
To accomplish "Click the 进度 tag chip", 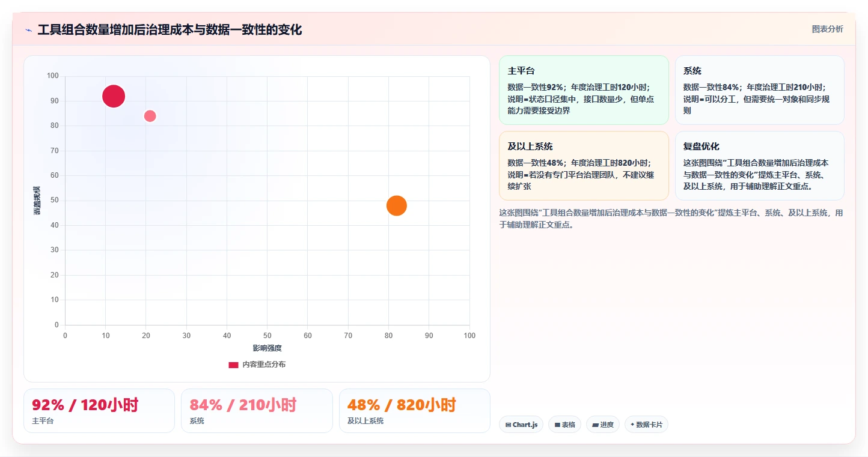I will tap(603, 425).
